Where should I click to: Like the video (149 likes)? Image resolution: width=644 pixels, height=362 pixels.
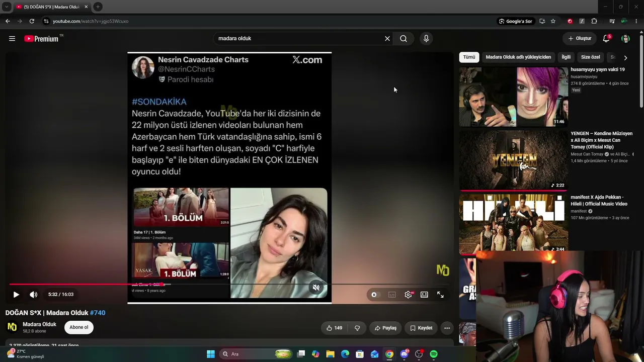[x=334, y=328]
